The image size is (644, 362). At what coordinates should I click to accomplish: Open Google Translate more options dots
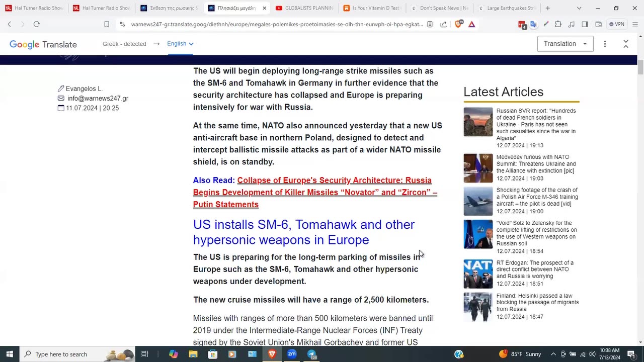point(605,44)
